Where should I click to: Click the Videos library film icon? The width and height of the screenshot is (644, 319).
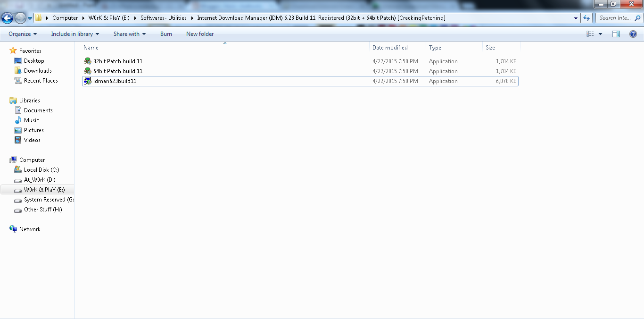[18, 140]
